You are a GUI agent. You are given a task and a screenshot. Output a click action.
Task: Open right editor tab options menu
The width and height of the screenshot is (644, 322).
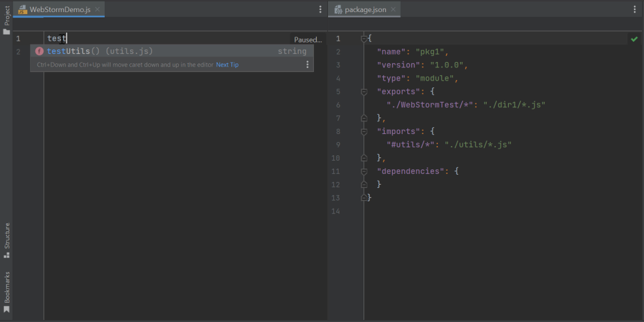point(635,9)
